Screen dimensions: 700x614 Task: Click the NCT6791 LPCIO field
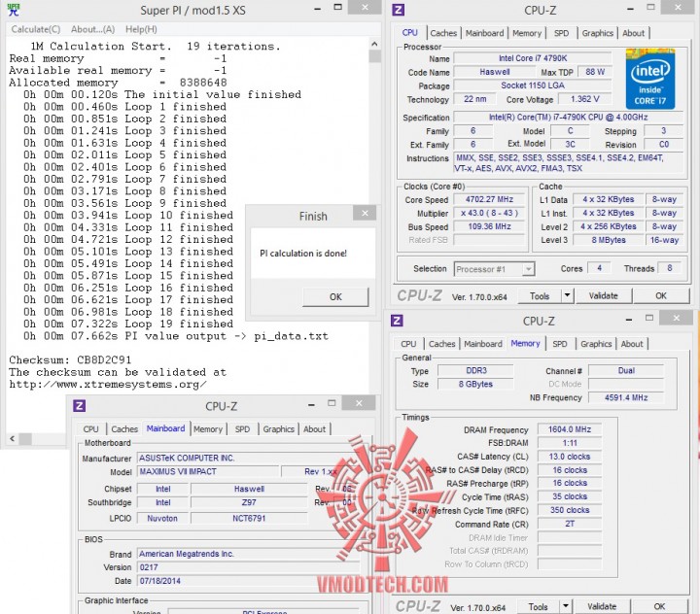tap(249, 519)
